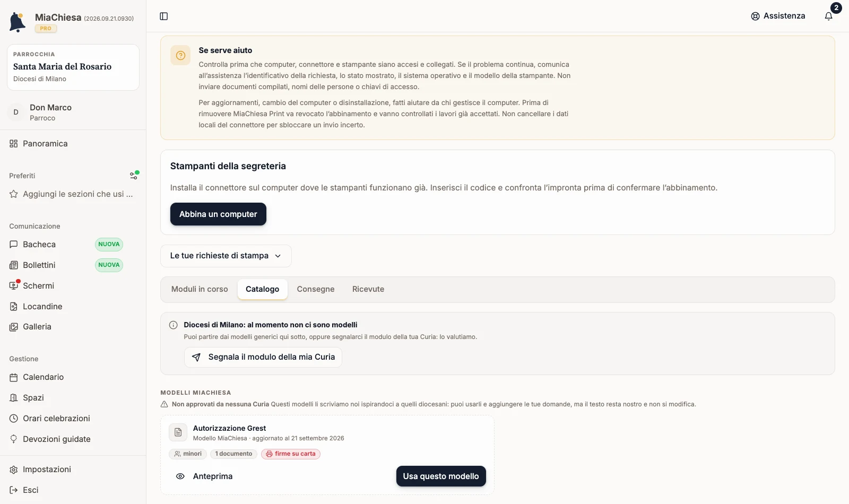Expand Le tue richieste di stampa dropdown

tap(226, 256)
